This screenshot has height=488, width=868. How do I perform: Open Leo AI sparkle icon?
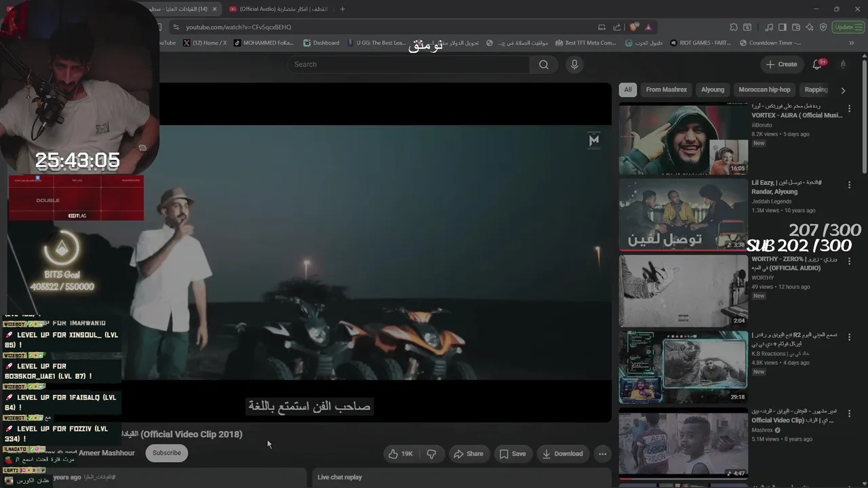point(810,27)
